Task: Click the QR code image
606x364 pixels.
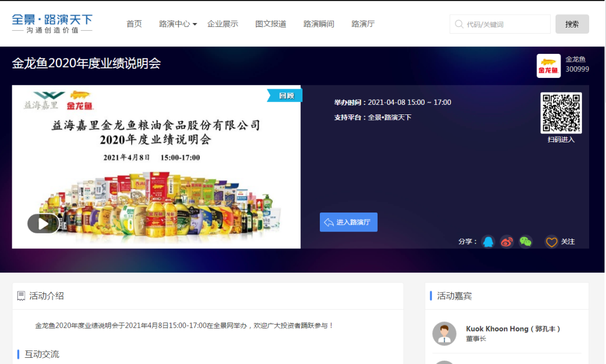Action: pos(561,113)
